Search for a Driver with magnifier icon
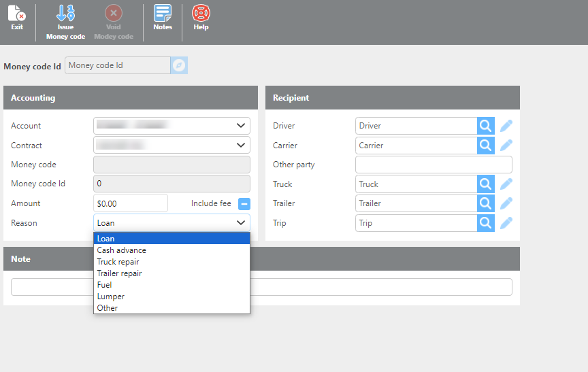The width and height of the screenshot is (588, 372). click(x=486, y=126)
